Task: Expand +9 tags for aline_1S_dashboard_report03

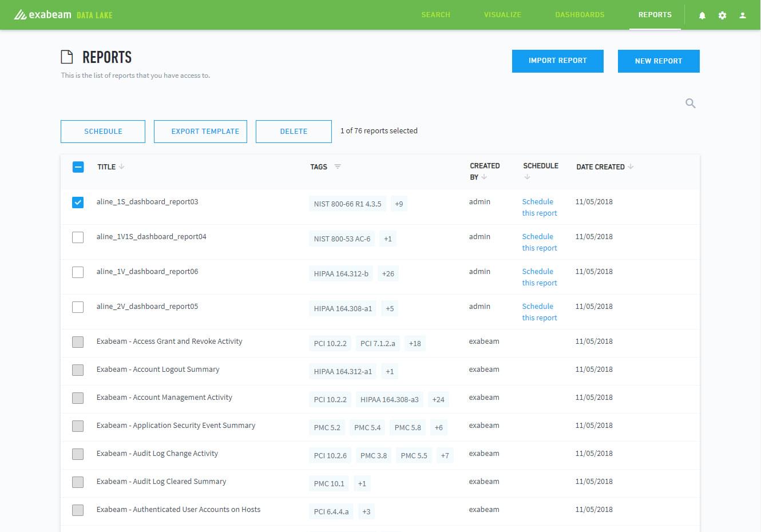Action: pyautogui.click(x=399, y=204)
